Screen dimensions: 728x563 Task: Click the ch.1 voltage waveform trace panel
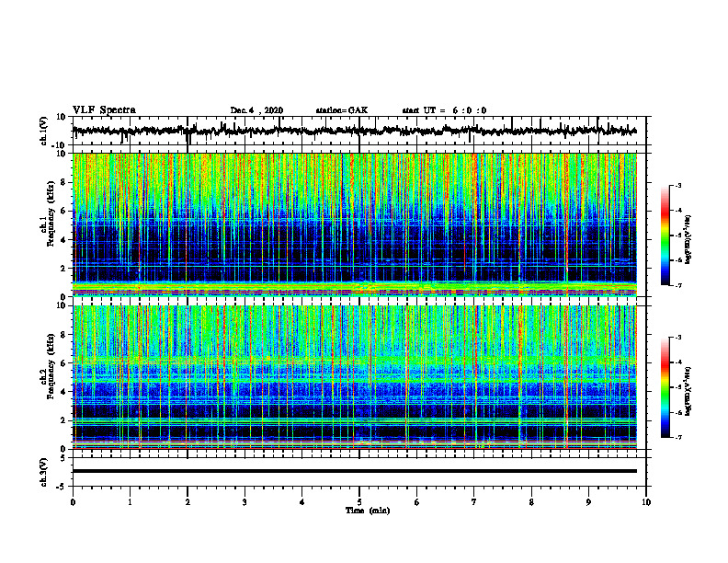358,131
